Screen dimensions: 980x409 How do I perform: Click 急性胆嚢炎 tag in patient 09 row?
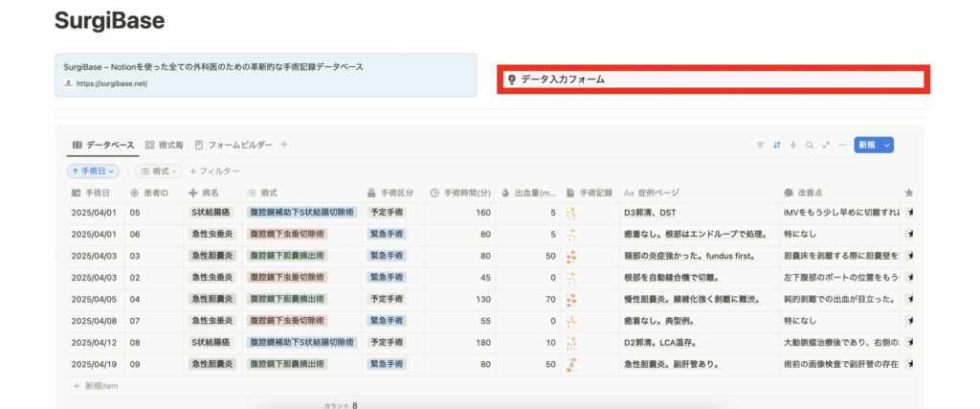[x=212, y=363]
